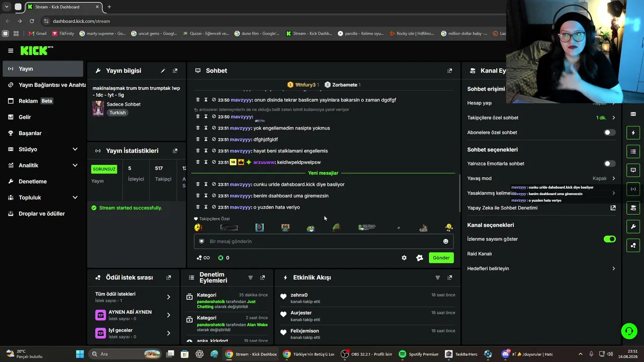Pop out the Ödül istek sırası panel

coord(169,278)
